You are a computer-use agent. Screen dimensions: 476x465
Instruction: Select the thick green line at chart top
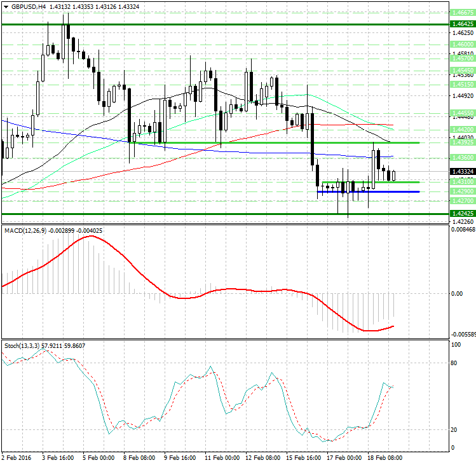pos(222,24)
